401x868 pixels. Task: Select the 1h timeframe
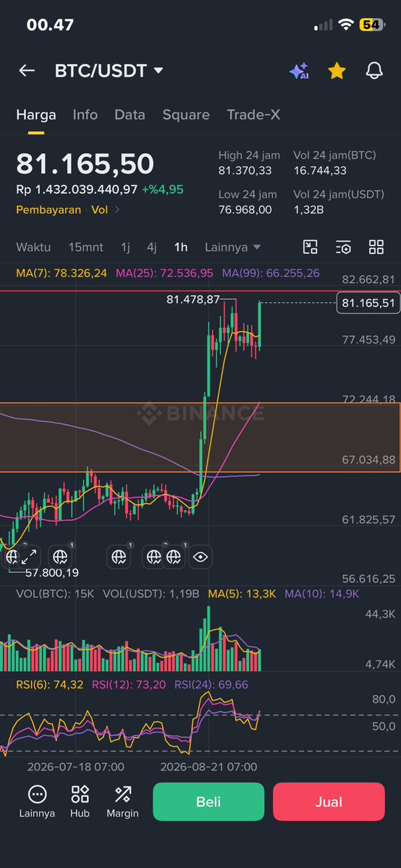181,247
